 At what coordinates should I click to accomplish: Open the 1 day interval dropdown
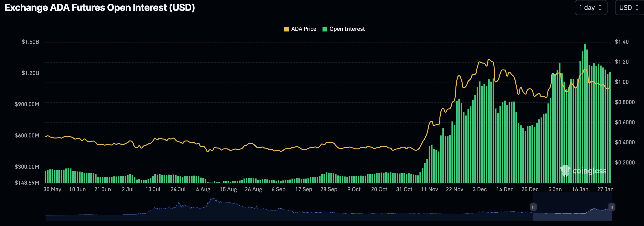591,8
